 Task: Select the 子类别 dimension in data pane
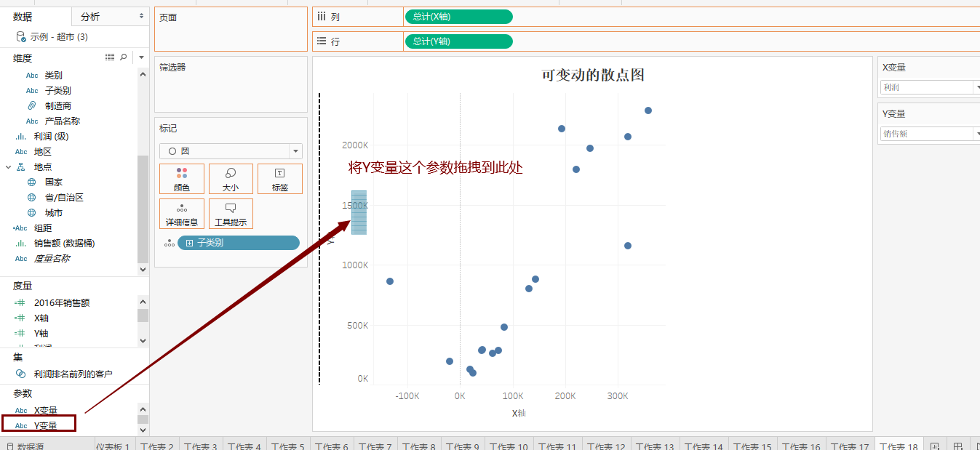[57, 91]
